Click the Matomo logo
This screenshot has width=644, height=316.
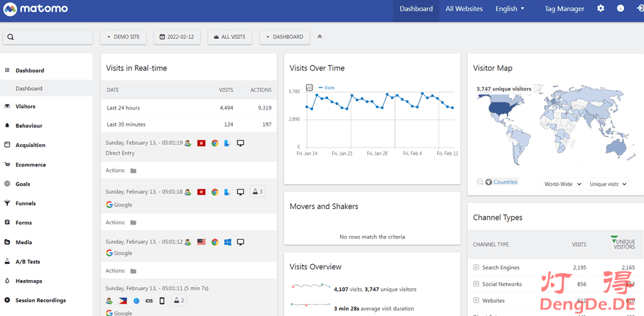point(35,9)
